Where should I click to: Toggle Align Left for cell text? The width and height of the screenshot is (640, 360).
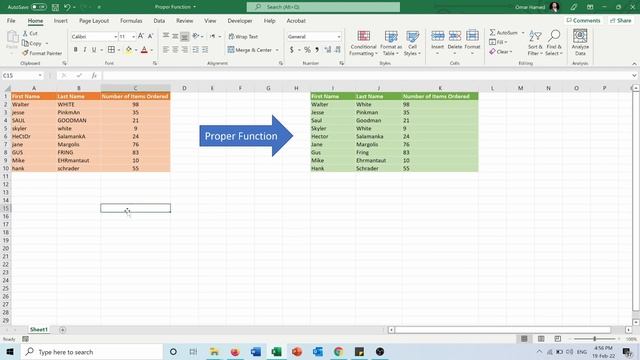166,50
